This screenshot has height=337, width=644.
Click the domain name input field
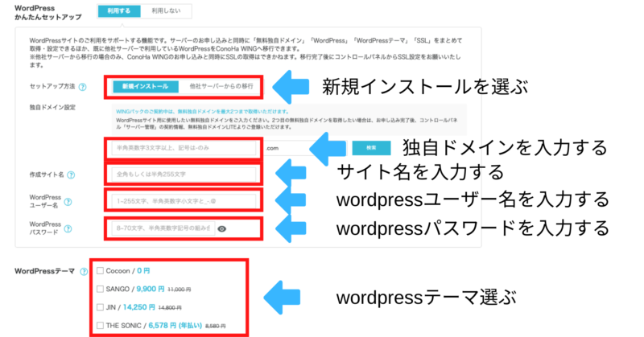click(184, 148)
